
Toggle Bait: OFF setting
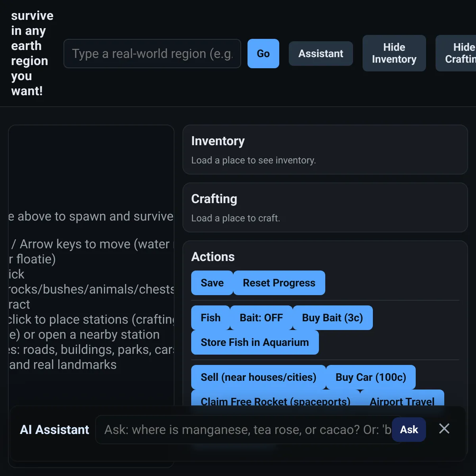(261, 318)
